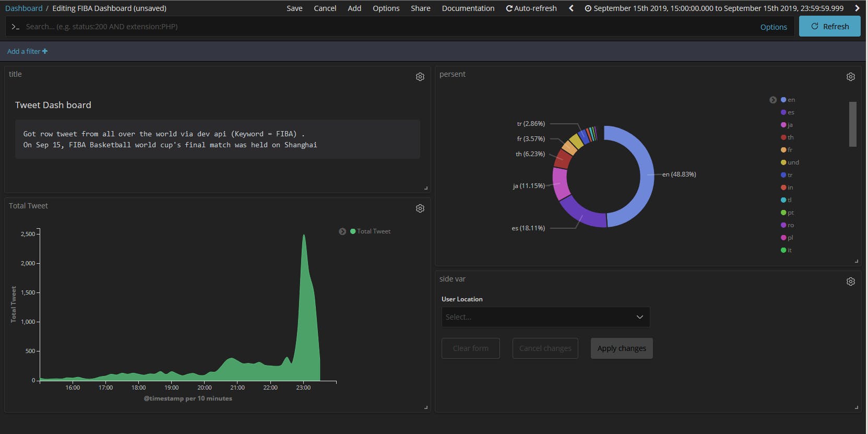The image size is (868, 434).
Task: Open settings gear on side var panel
Action: pyautogui.click(x=851, y=281)
